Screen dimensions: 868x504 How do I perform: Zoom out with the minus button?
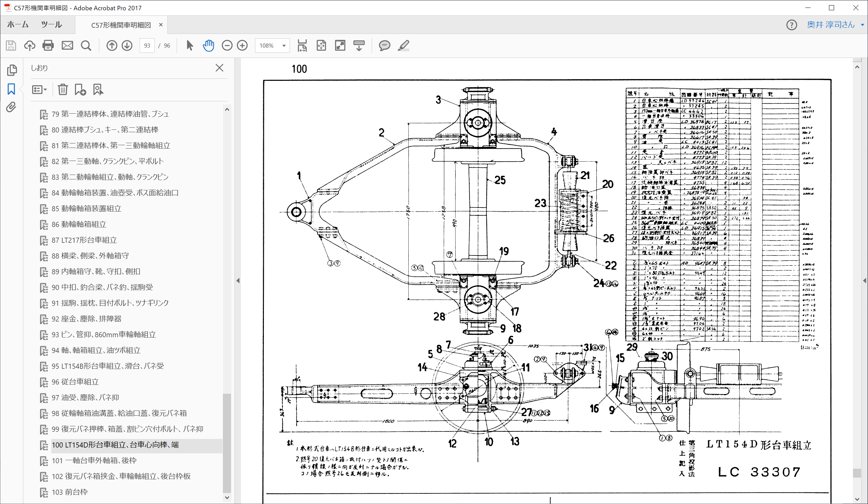[227, 46]
